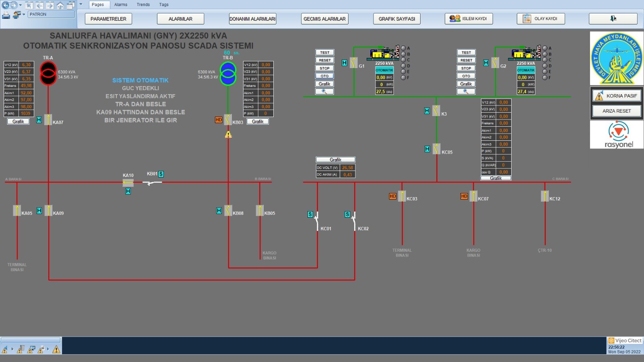Expand the arrow left of the Pages tab

click(x=80, y=4)
